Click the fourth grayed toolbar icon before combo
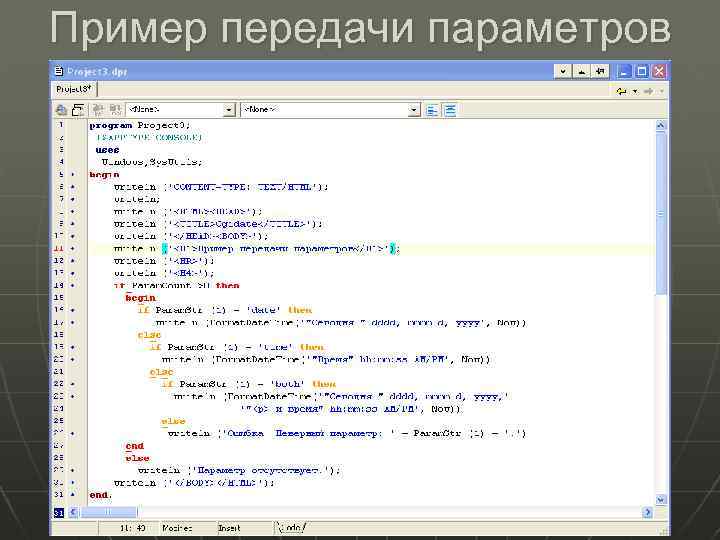 click(114, 110)
